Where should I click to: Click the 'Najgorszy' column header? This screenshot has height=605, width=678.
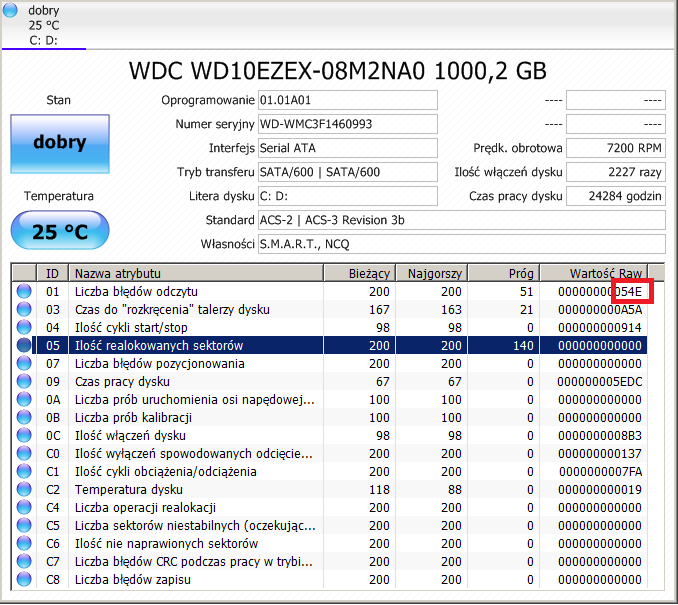point(432,273)
